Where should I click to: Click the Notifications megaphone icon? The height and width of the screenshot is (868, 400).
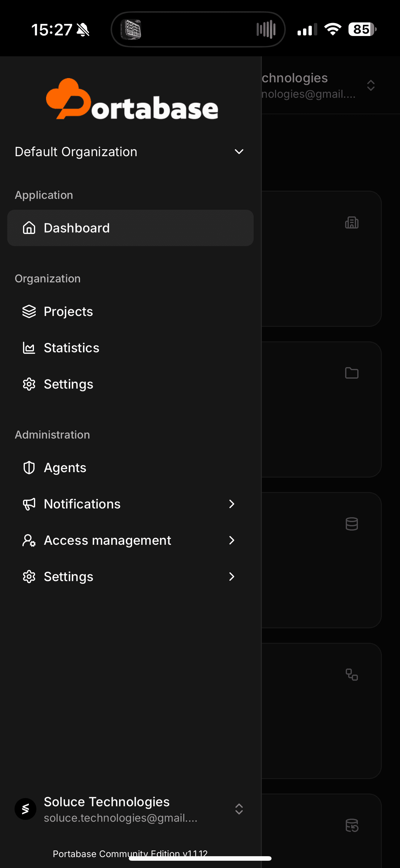tap(29, 504)
